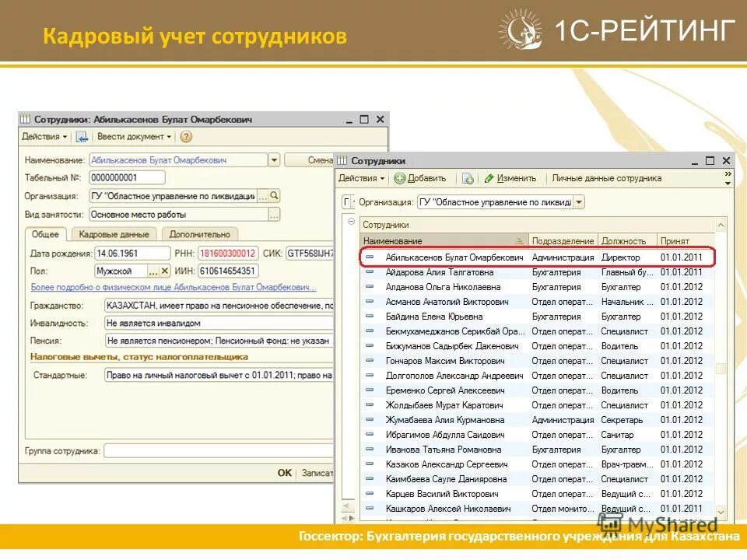Click the РНН input field
Screen dimensions: 747x560
click(x=228, y=254)
